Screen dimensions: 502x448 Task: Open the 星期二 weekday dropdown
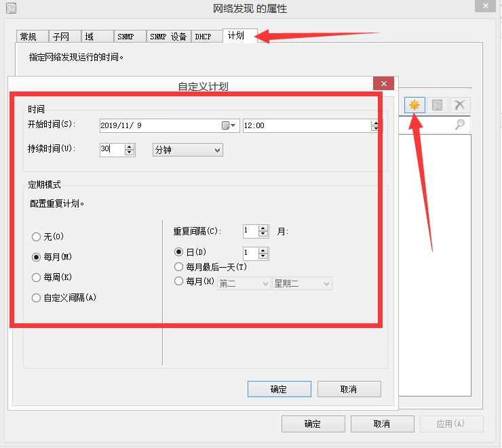tap(302, 283)
